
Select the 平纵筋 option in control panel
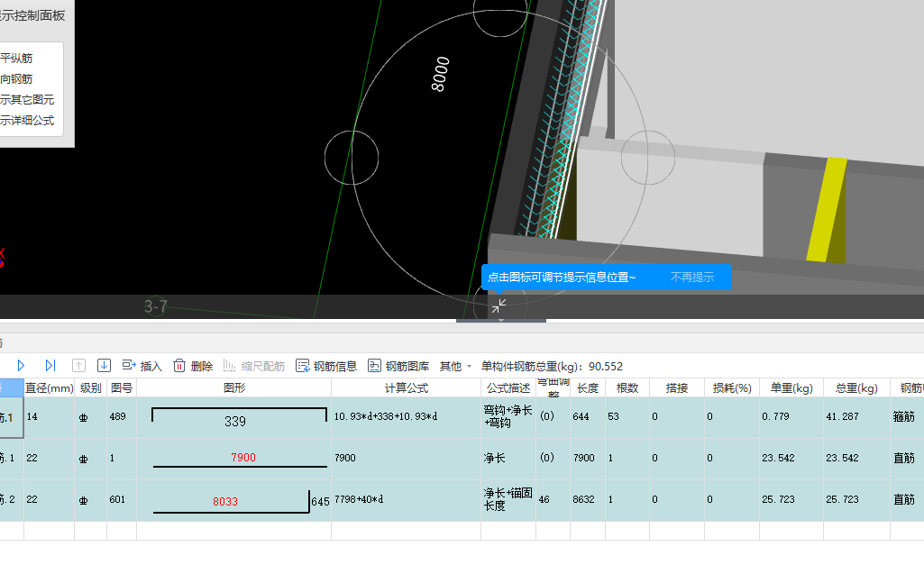pyautogui.click(x=16, y=59)
